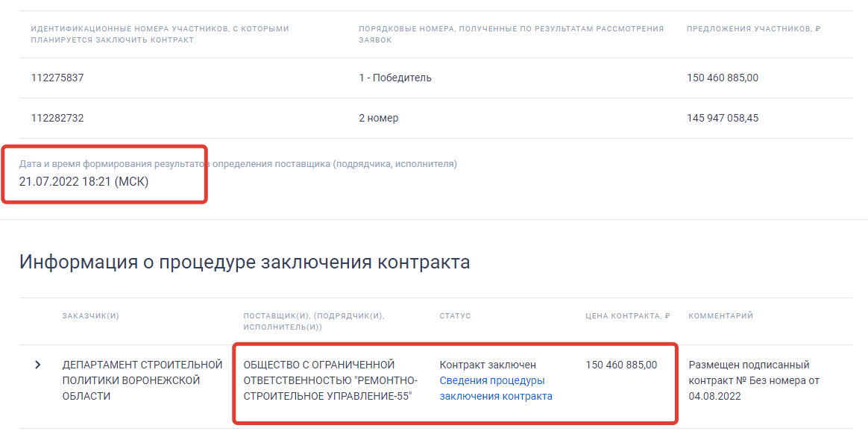This screenshot has width=868, height=437.
Task: Click the winner's offer amount in participants table
Action: [x=722, y=78]
